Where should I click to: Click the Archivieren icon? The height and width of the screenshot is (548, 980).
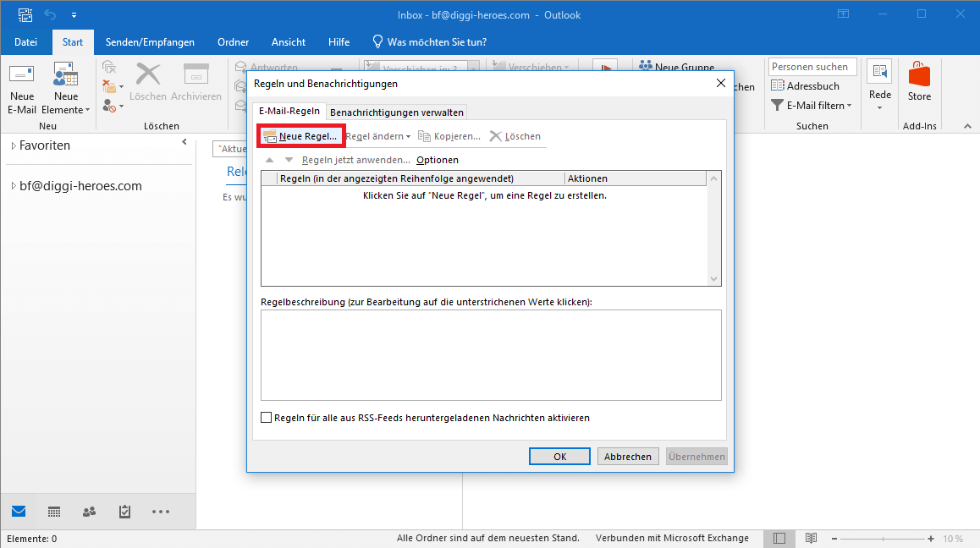click(195, 74)
